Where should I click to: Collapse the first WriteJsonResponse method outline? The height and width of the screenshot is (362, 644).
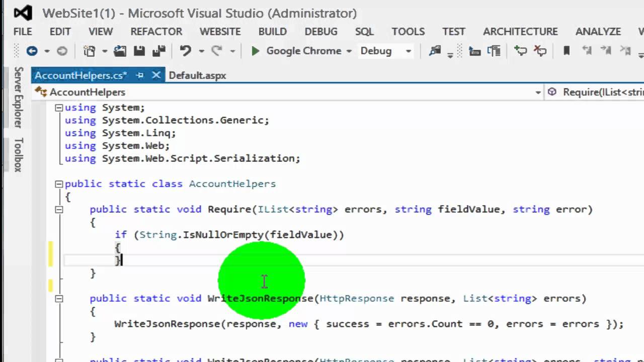pos(59,299)
